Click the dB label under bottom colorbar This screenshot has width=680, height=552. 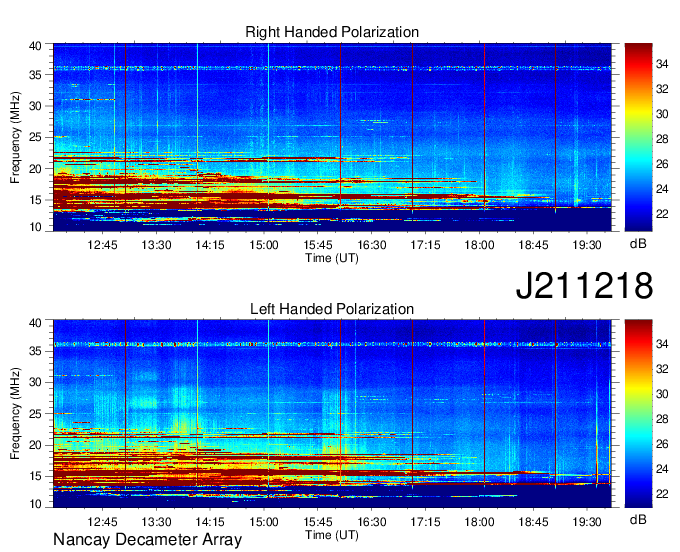click(638, 519)
